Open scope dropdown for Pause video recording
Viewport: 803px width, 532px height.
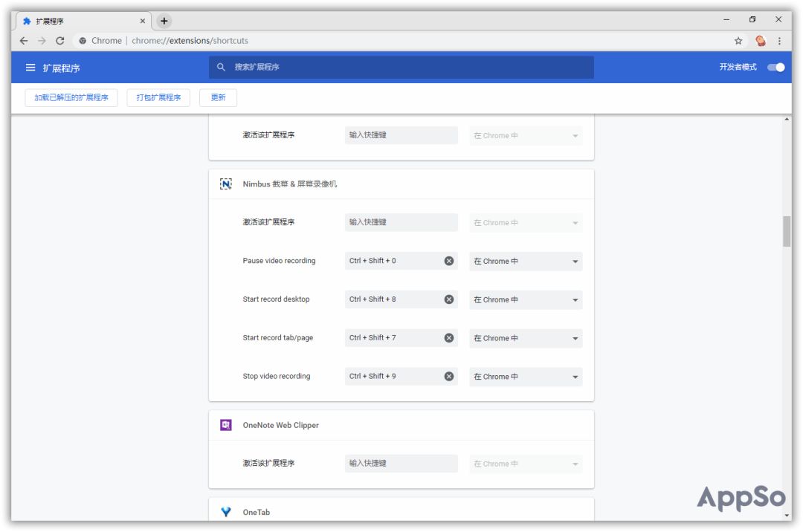pyautogui.click(x=526, y=261)
